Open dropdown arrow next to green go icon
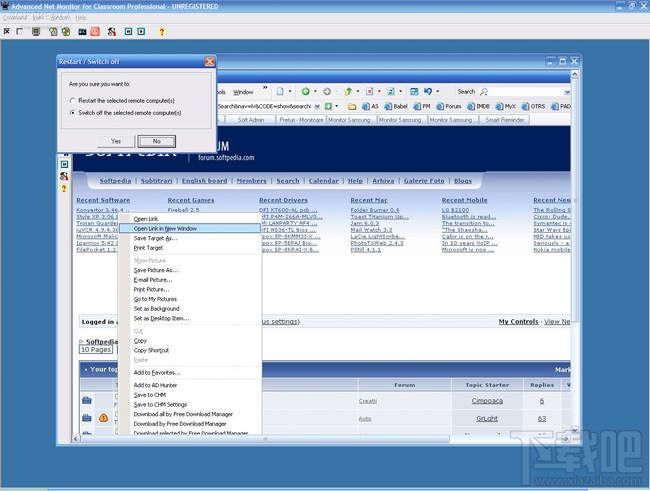This screenshot has width=650, height=491. pos(337,106)
